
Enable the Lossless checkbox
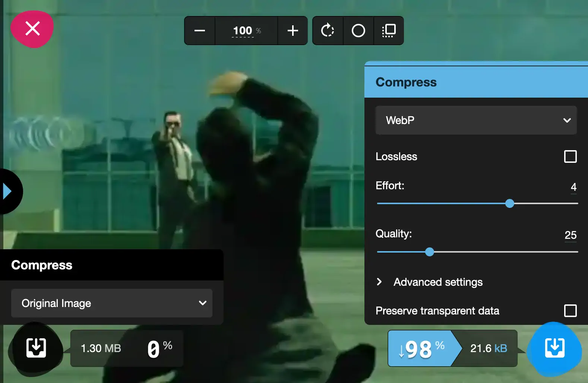570,156
